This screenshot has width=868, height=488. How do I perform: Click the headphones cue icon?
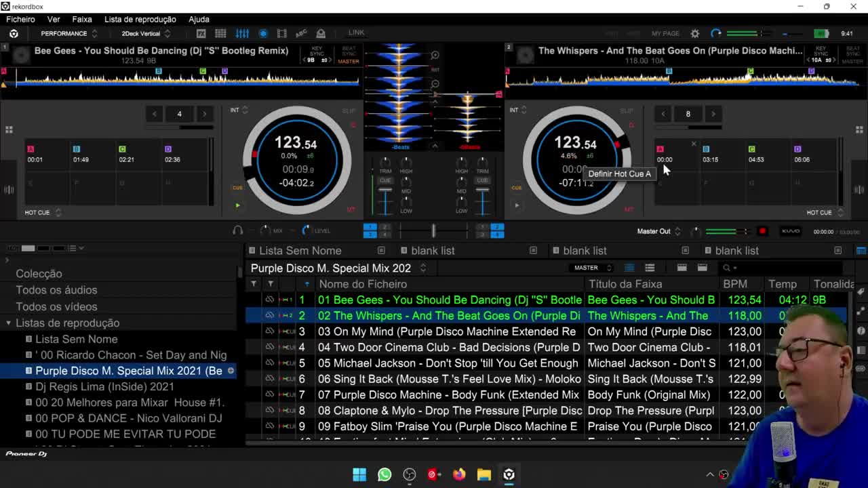[x=237, y=230]
